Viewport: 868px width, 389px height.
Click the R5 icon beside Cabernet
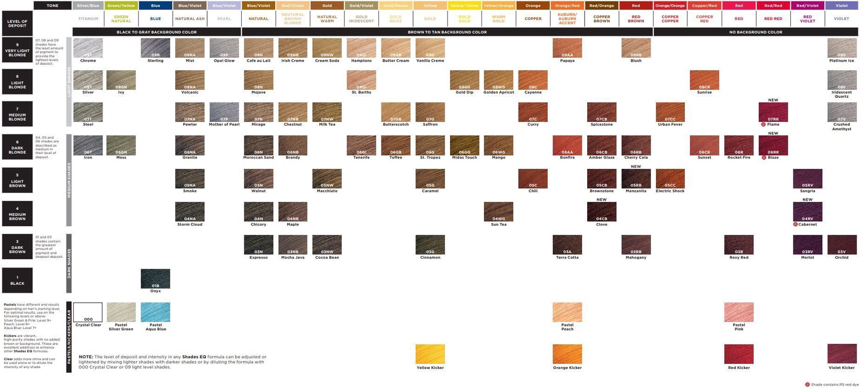[795, 224]
